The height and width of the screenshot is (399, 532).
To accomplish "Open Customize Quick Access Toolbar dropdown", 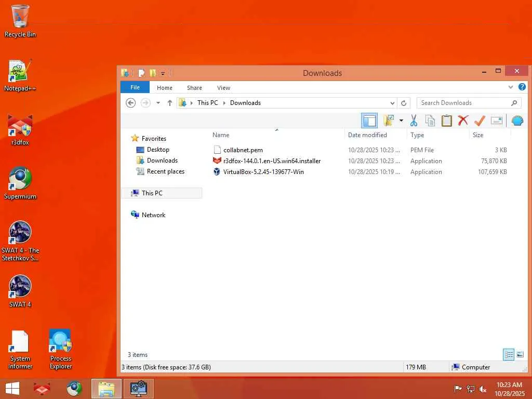I will [x=163, y=73].
